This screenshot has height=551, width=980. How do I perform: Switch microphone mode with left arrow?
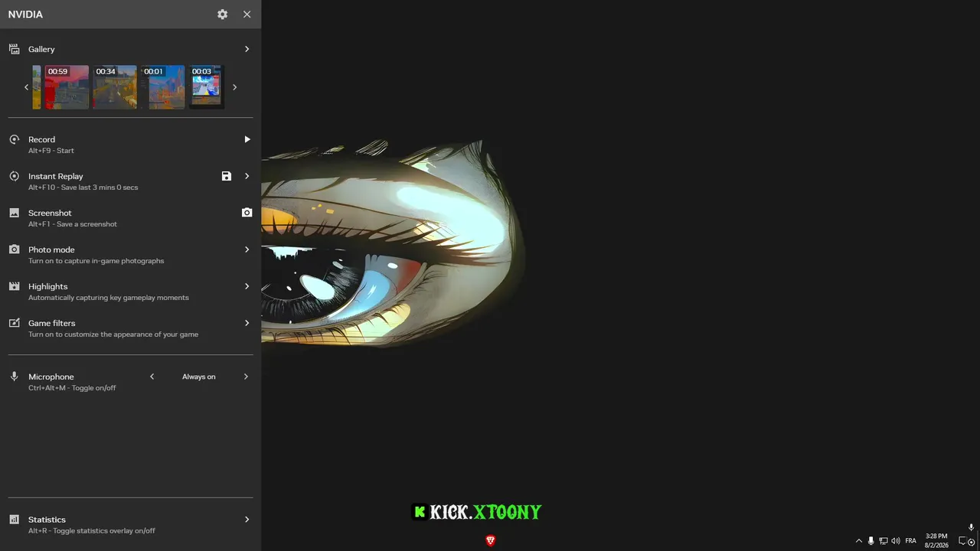click(152, 377)
